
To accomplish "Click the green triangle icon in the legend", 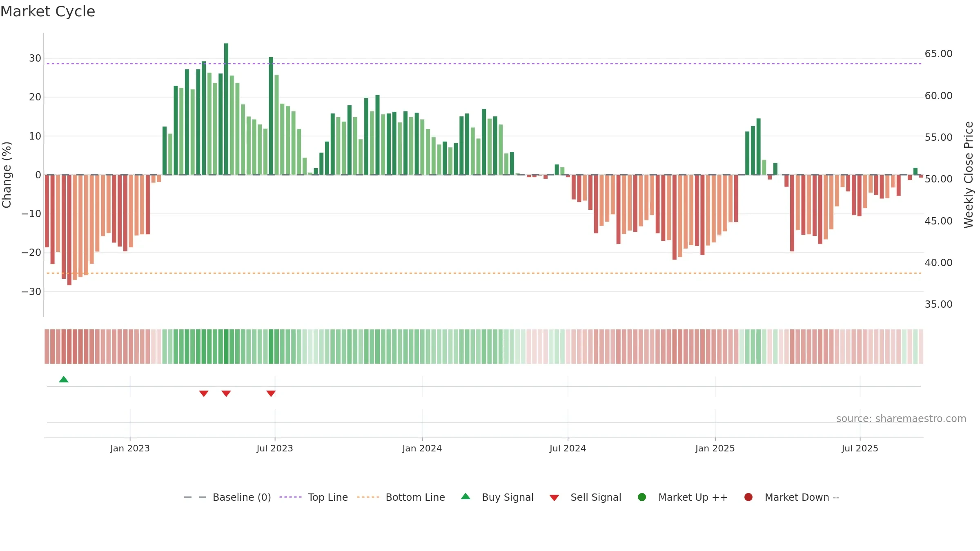I will click(x=465, y=496).
